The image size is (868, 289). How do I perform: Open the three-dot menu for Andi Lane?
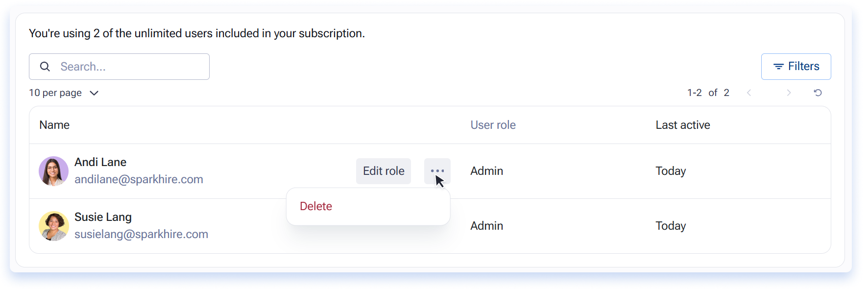[437, 171]
